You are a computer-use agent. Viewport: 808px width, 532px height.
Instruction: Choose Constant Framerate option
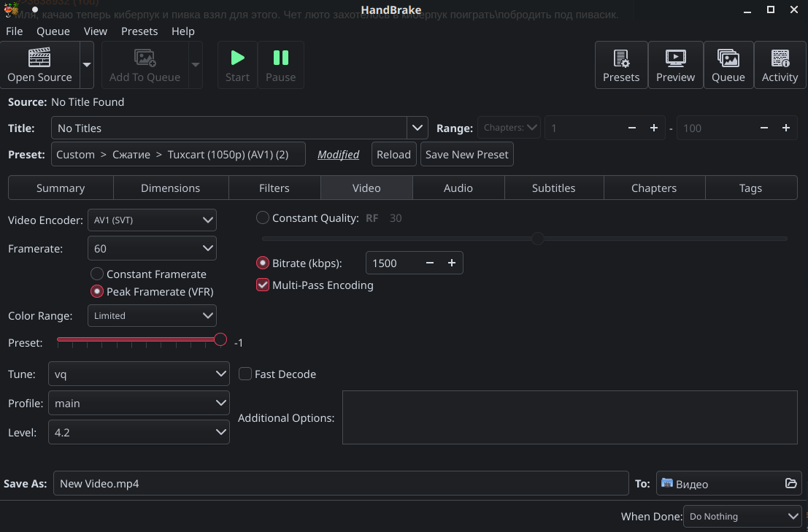click(97, 274)
